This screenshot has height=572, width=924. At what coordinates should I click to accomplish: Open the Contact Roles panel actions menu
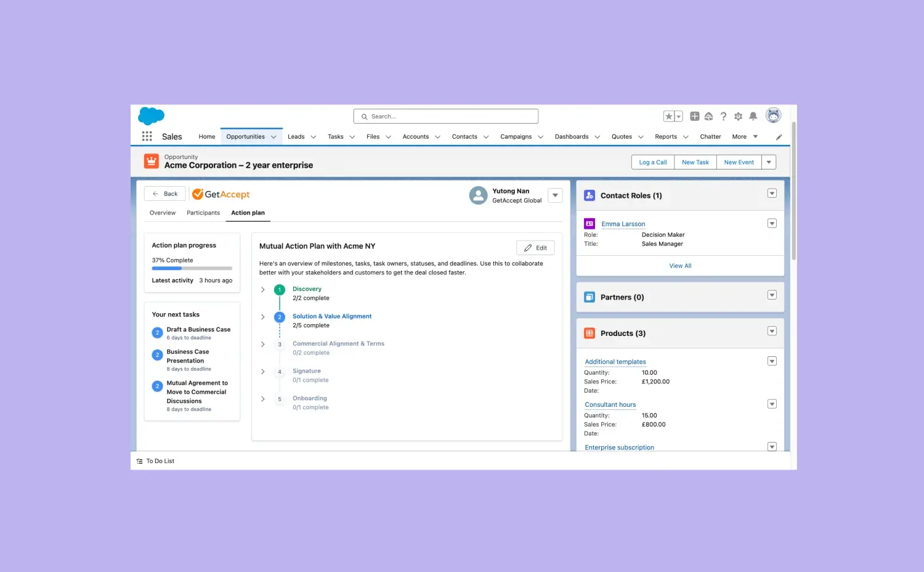click(x=772, y=193)
